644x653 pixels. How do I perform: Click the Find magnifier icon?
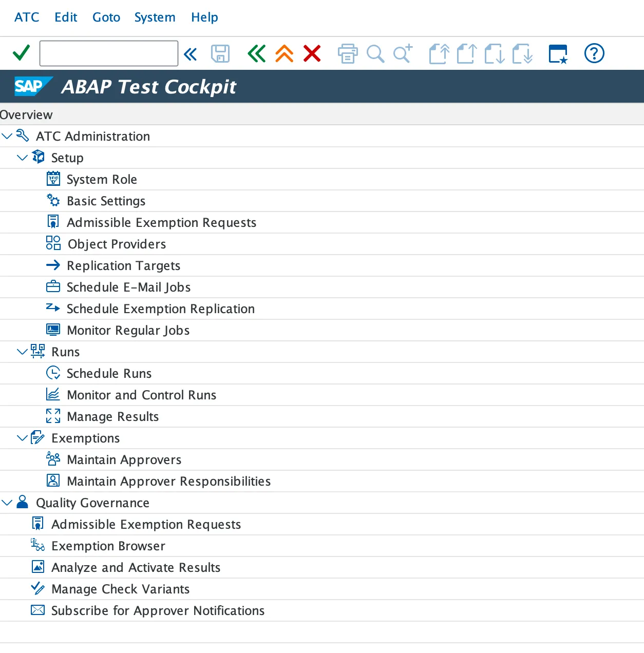[x=375, y=53]
